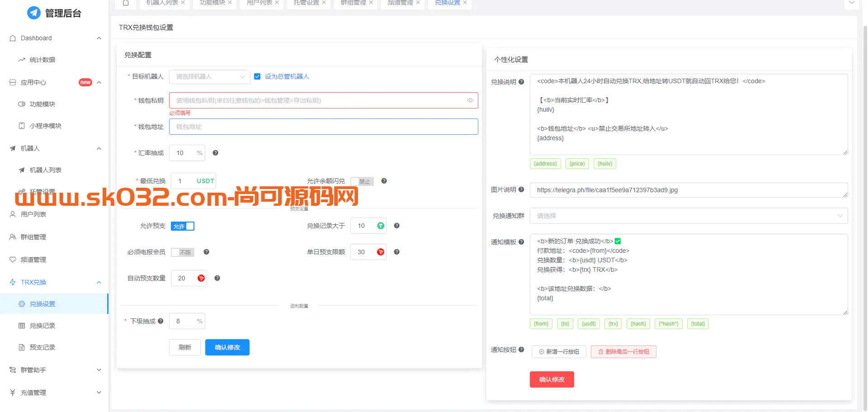
Task: Show the wallet private key eye icon
Action: [x=470, y=100]
